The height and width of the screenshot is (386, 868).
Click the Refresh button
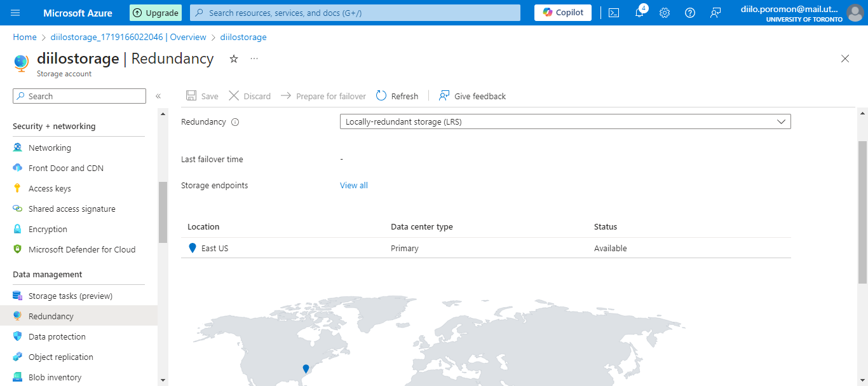[397, 96]
